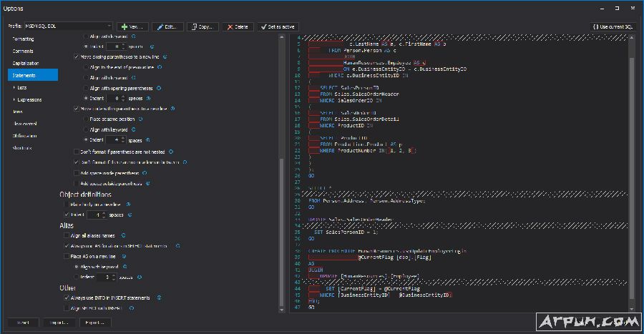Click info icon beside Align to end of previous line
Screen dimensions: 644x334
(160, 67)
